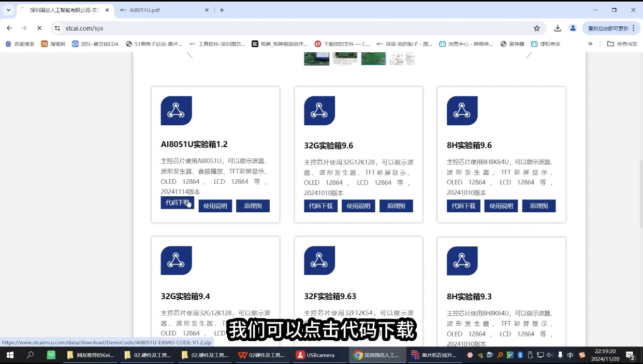The image size is (643, 364).
Task: Select the 32G实验箱9.4 title text
Action: tap(185, 296)
